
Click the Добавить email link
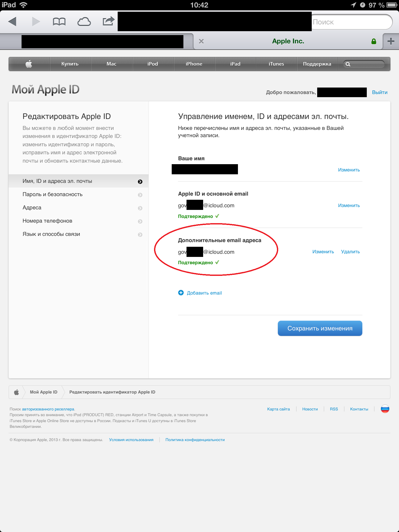pos(204,293)
